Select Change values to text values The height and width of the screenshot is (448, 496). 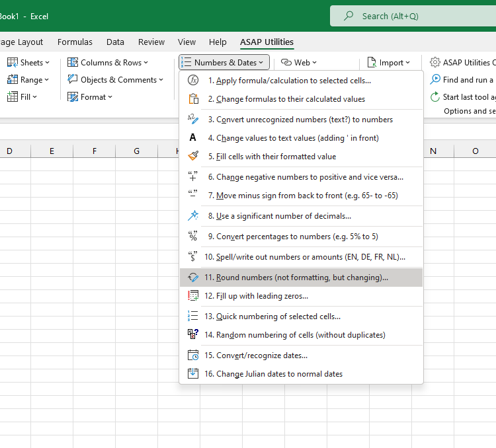[x=301, y=138]
